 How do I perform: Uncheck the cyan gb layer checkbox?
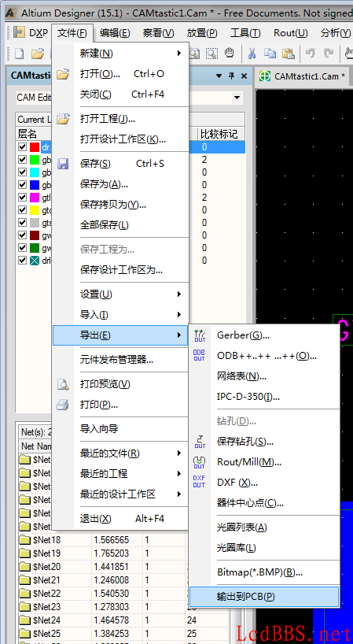click(22, 172)
